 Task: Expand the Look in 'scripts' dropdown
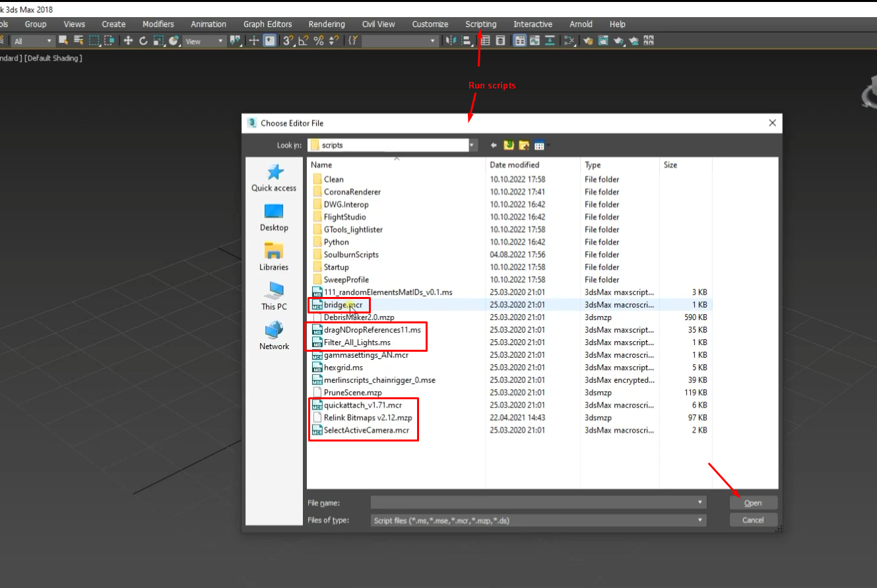click(472, 145)
